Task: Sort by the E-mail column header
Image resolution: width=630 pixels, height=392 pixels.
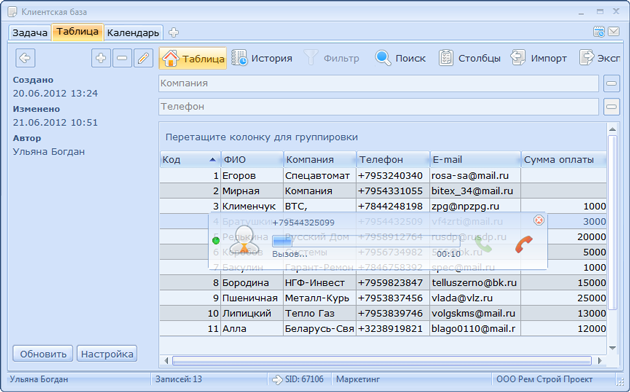Action: point(475,159)
